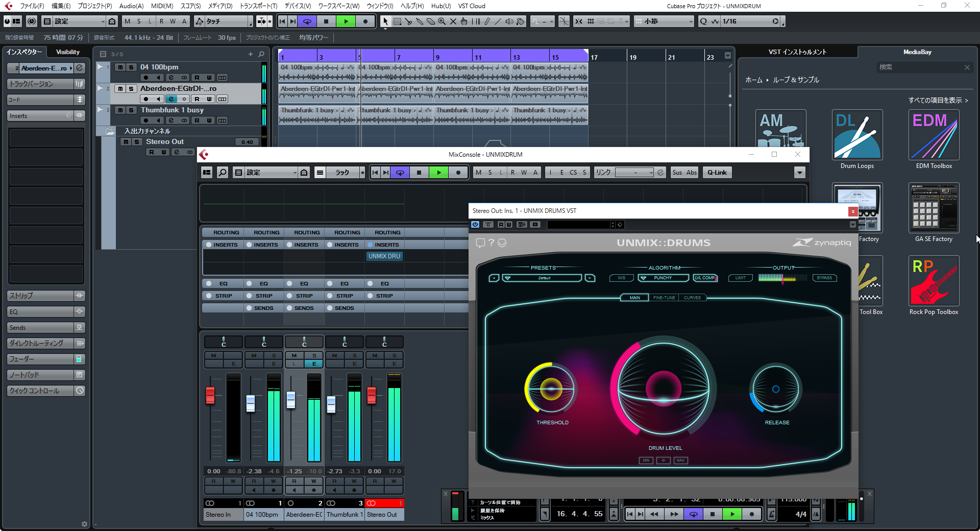Toggle record enable on Aberdeen-EGtrDI track

coord(146,99)
